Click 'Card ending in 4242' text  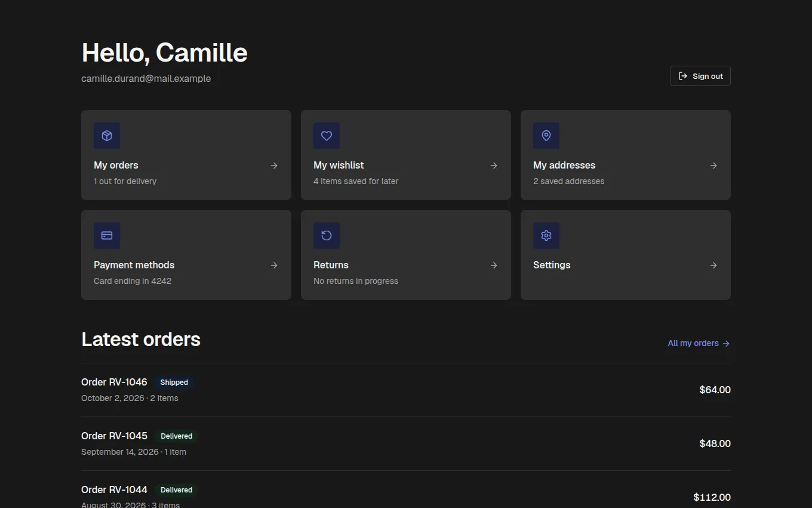[133, 281]
